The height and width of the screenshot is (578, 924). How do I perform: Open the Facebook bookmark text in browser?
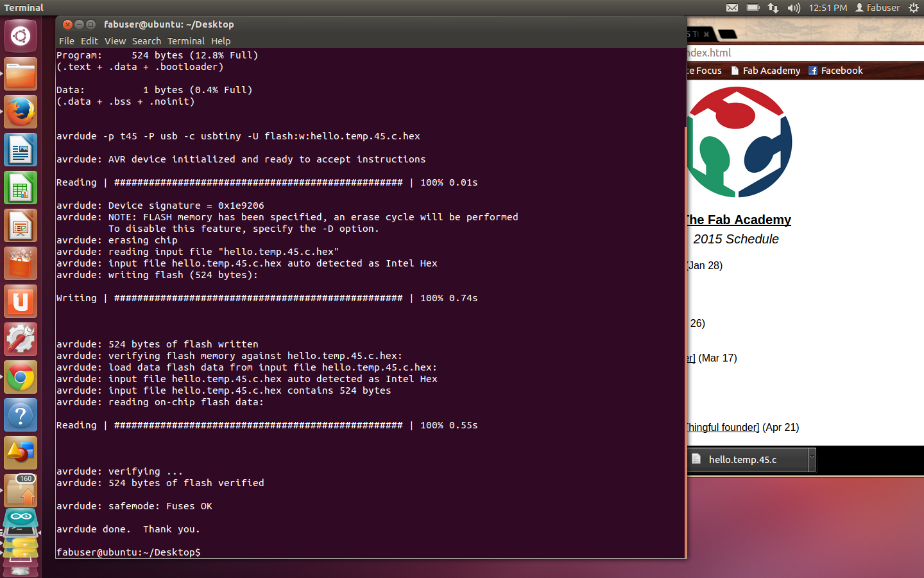[x=842, y=71]
